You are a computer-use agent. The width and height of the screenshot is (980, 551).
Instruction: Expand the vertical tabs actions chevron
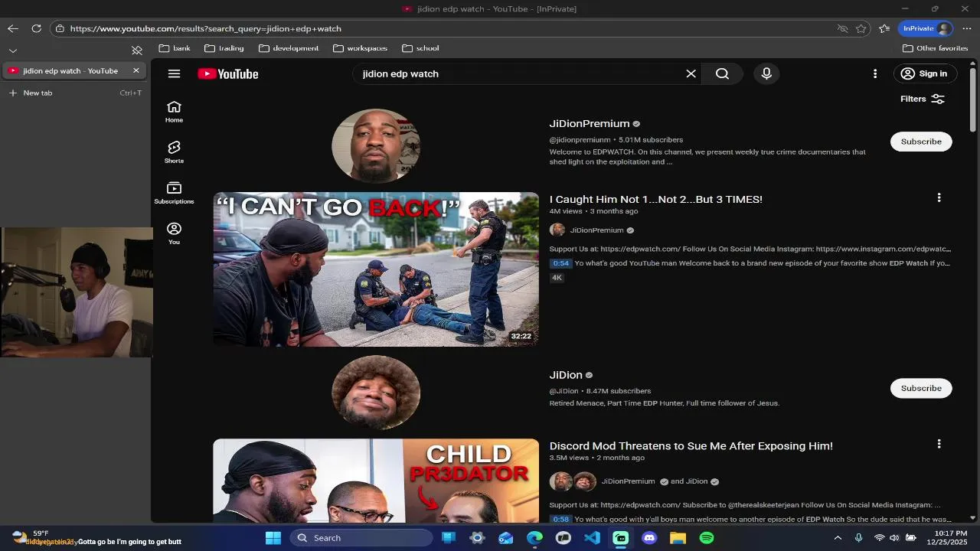(x=12, y=51)
